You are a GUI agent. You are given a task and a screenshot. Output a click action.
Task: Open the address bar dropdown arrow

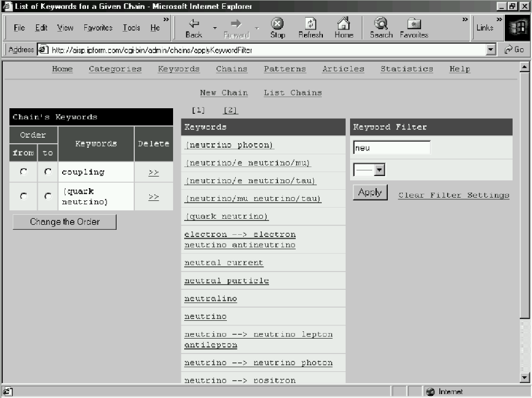(490, 49)
